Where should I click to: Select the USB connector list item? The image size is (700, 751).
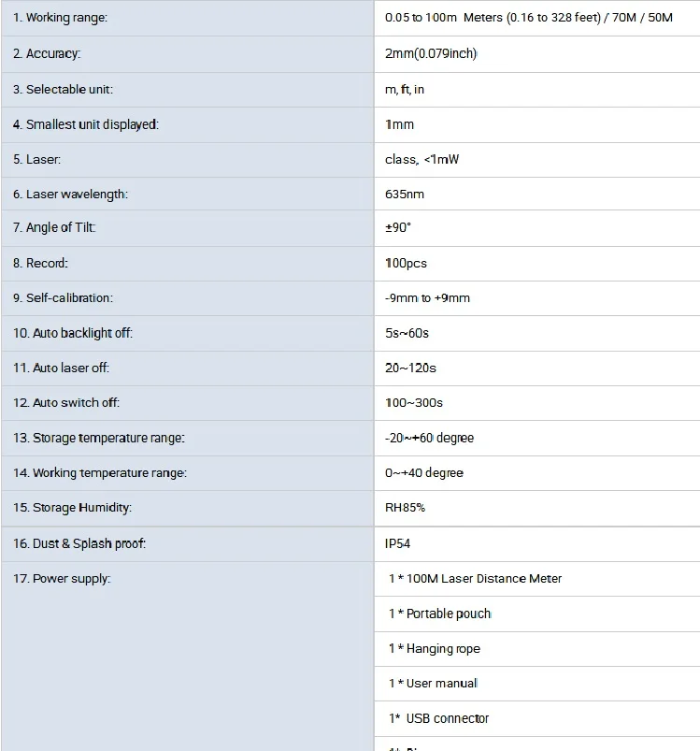pyautogui.click(x=438, y=718)
